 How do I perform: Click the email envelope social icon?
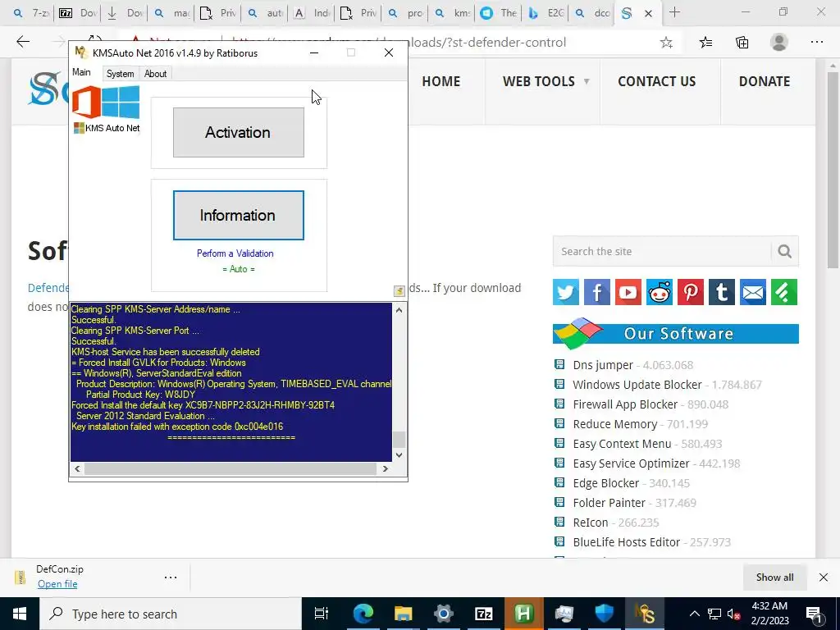click(753, 292)
